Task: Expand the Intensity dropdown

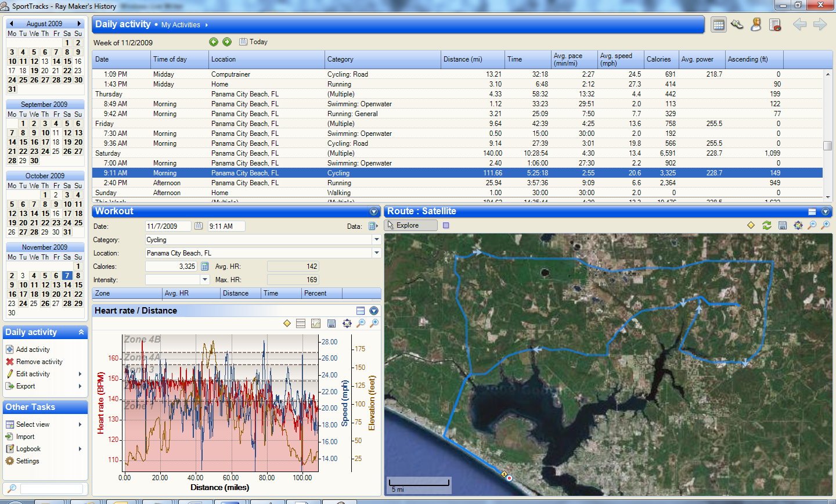Action: click(205, 280)
